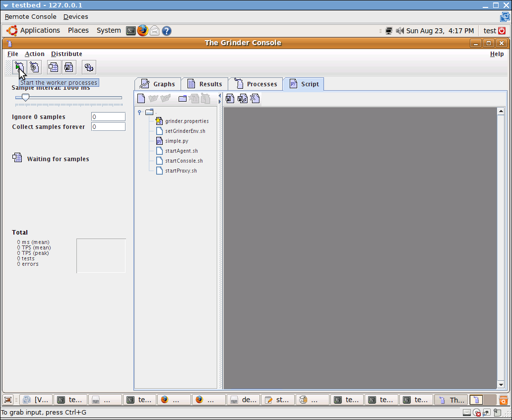Launch Firefox from the GNOME panel
The image size is (512, 420).
tap(143, 31)
